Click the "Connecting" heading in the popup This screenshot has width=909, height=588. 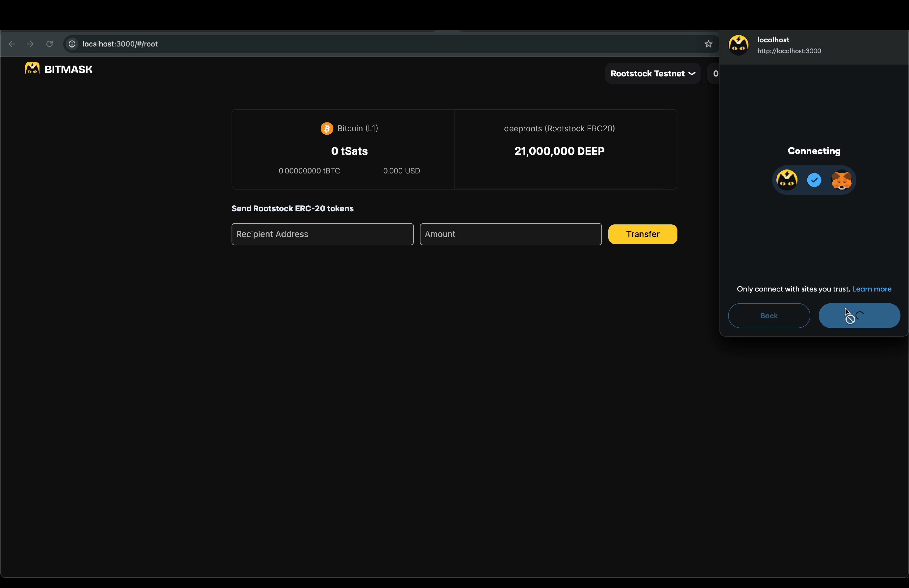click(814, 151)
